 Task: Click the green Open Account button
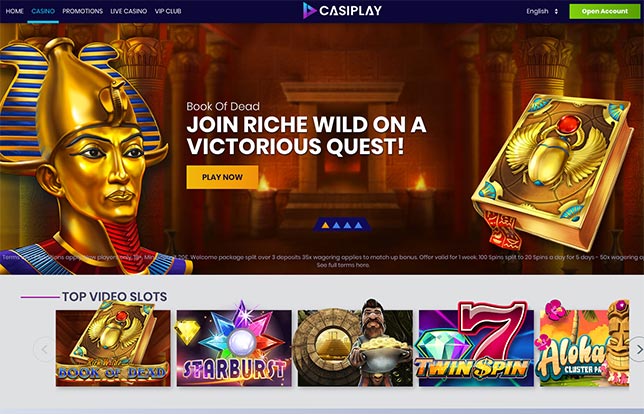click(605, 12)
